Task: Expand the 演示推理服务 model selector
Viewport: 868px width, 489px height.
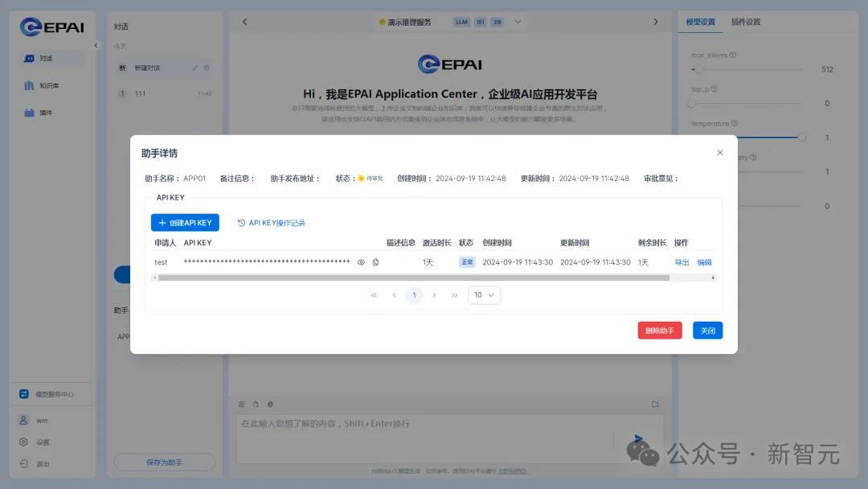Action: tap(518, 22)
